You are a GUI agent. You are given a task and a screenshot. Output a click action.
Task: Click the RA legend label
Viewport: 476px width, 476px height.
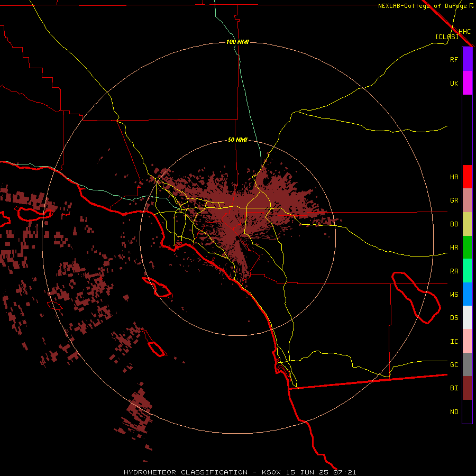tap(454, 271)
